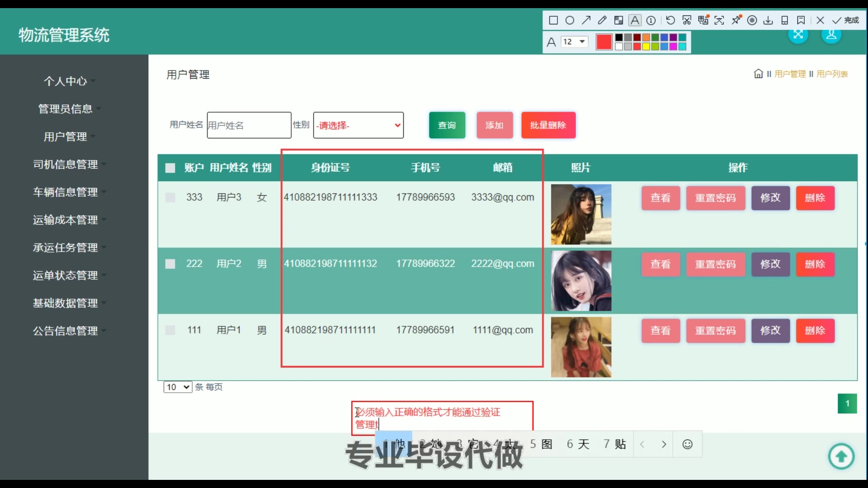Open the rows-per-page dropdown
The image size is (868, 488).
point(178,387)
